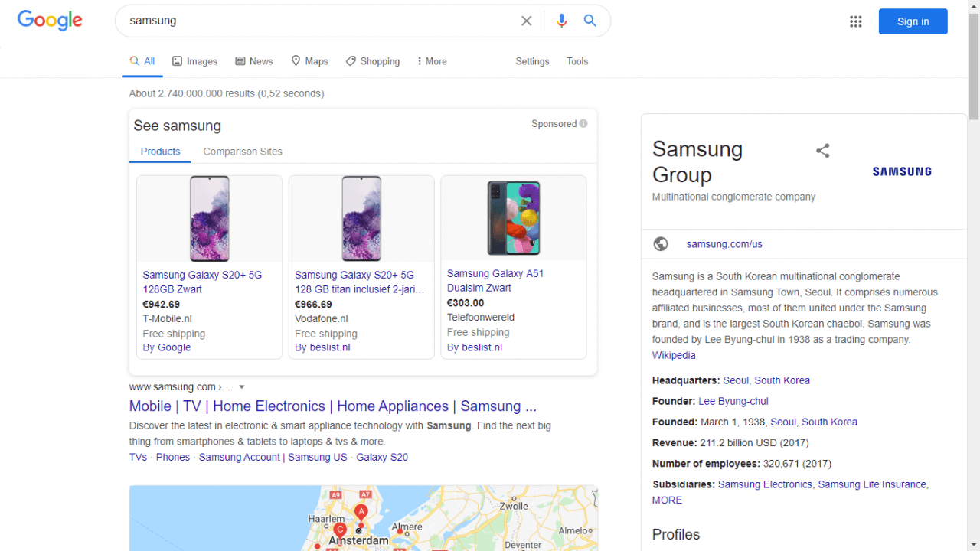Open the Galaxy S20 sitelink
Image resolution: width=980 pixels, height=551 pixels.
[x=382, y=457]
